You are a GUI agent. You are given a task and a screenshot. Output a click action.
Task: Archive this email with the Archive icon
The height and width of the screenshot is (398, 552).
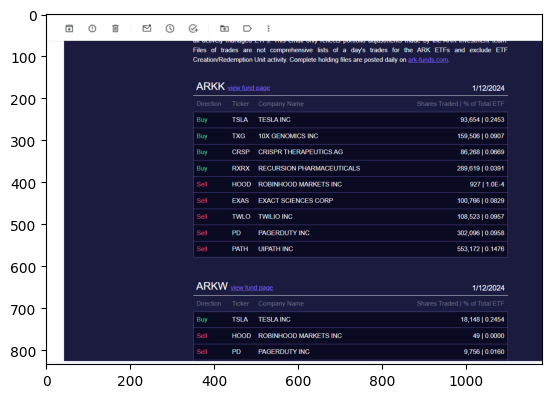[69, 29]
